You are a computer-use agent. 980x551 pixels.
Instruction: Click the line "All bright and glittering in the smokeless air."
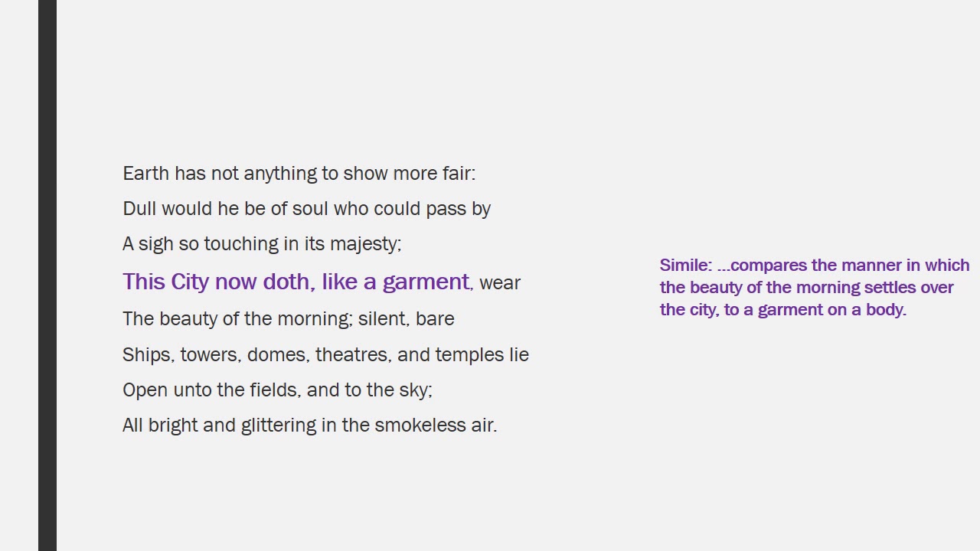click(x=309, y=425)
